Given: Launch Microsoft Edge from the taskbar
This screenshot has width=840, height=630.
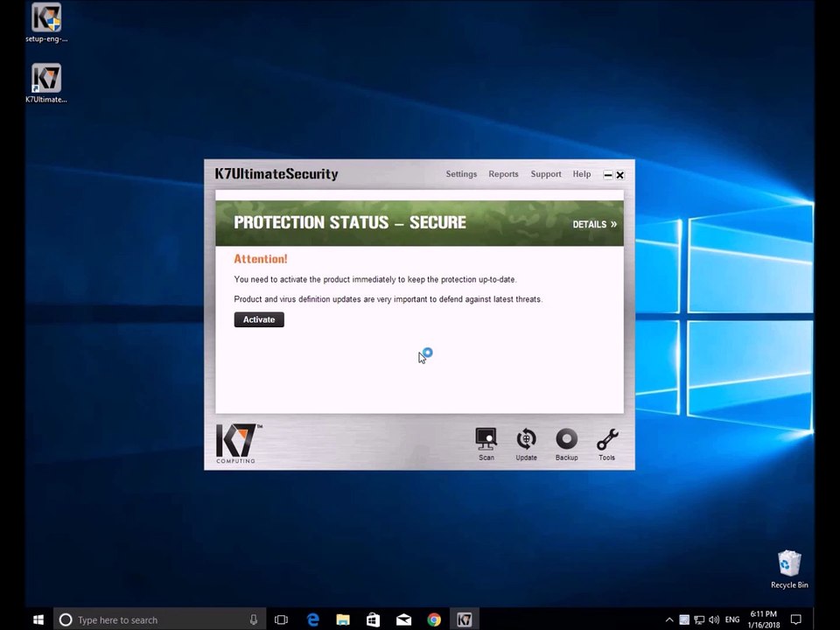Looking at the screenshot, I should [x=313, y=619].
